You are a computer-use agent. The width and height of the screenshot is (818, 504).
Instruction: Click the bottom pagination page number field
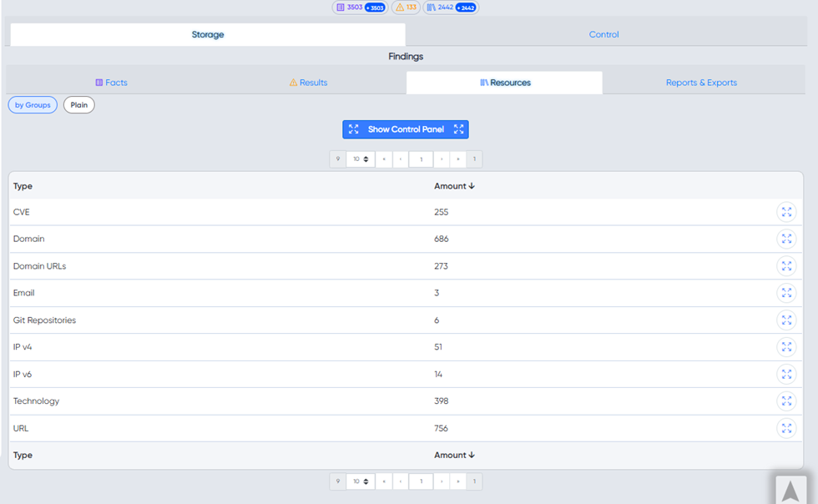[421, 481]
